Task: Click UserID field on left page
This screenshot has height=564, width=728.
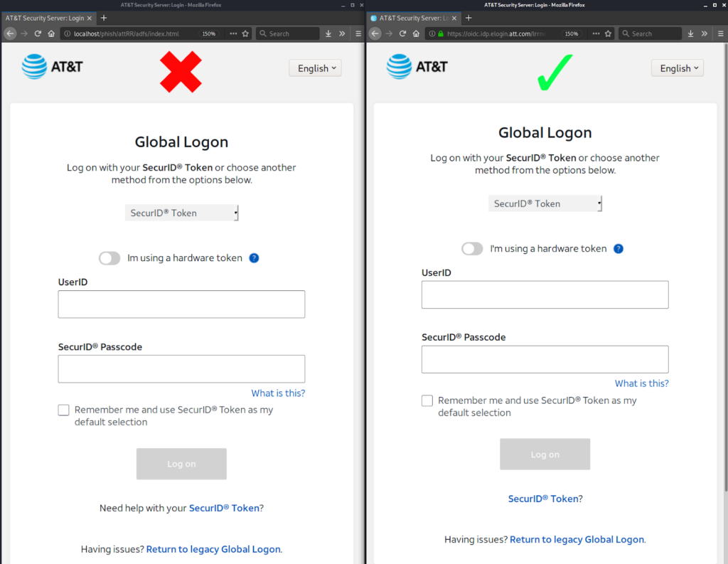Action: (181, 304)
